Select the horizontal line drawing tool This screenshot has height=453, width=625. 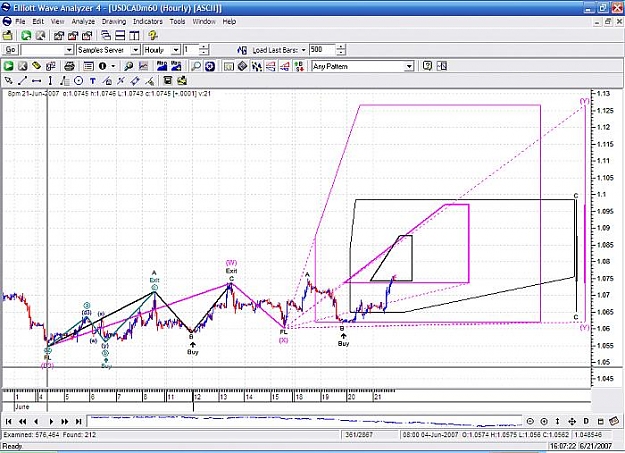pyautogui.click(x=36, y=81)
